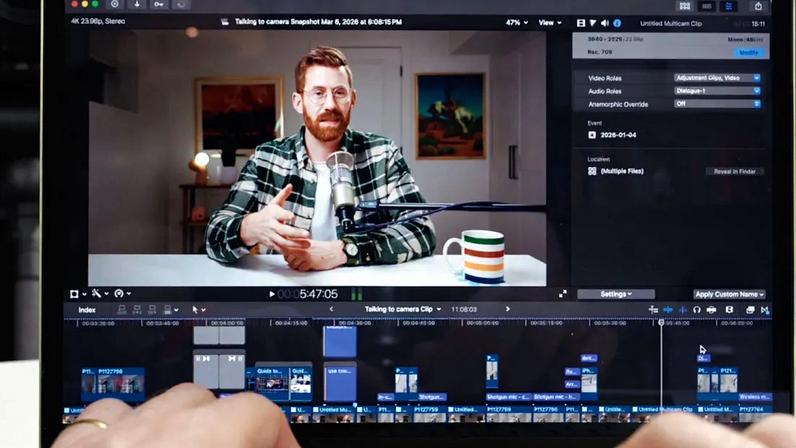
Task: Toggle the inspector panel display
Action: coord(729,6)
